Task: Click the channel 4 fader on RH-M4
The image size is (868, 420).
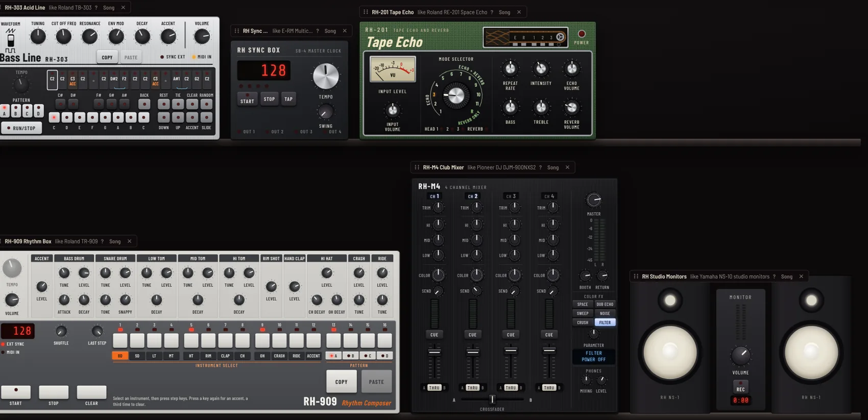Action: pyautogui.click(x=549, y=351)
